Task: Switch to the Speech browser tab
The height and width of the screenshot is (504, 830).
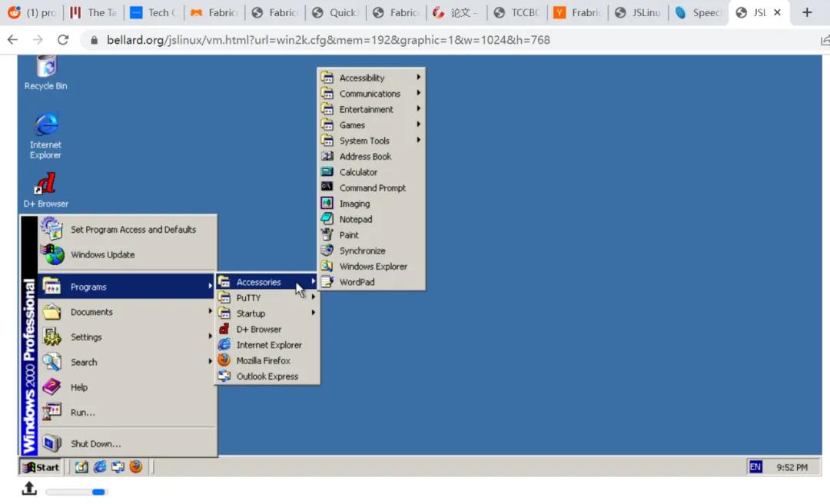Action: tap(699, 13)
